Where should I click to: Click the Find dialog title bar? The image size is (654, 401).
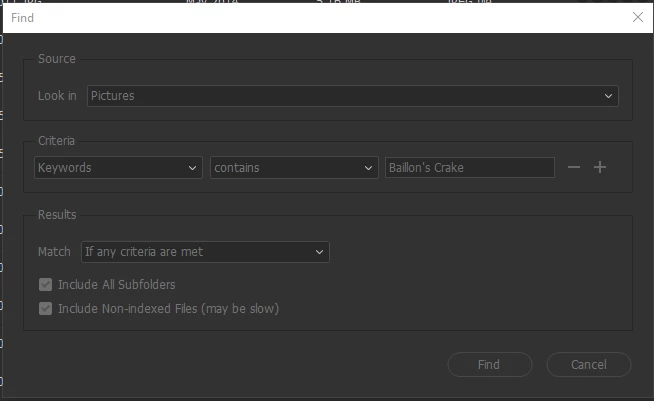[317, 18]
